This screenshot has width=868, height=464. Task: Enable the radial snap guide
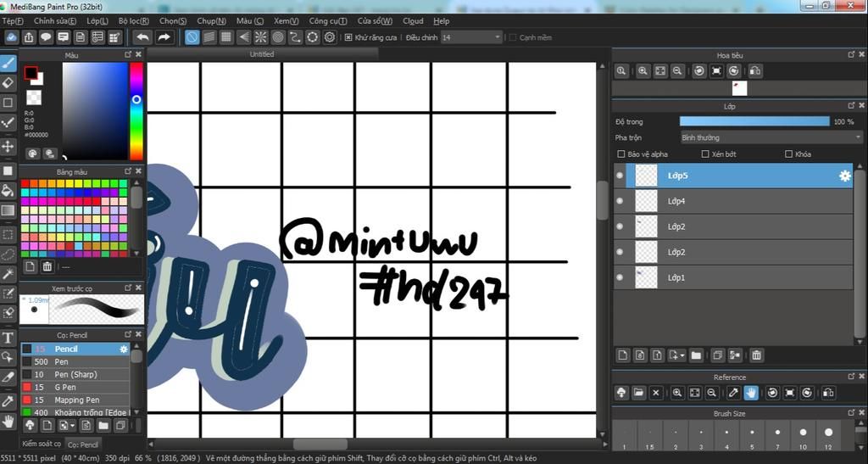[x=261, y=37]
